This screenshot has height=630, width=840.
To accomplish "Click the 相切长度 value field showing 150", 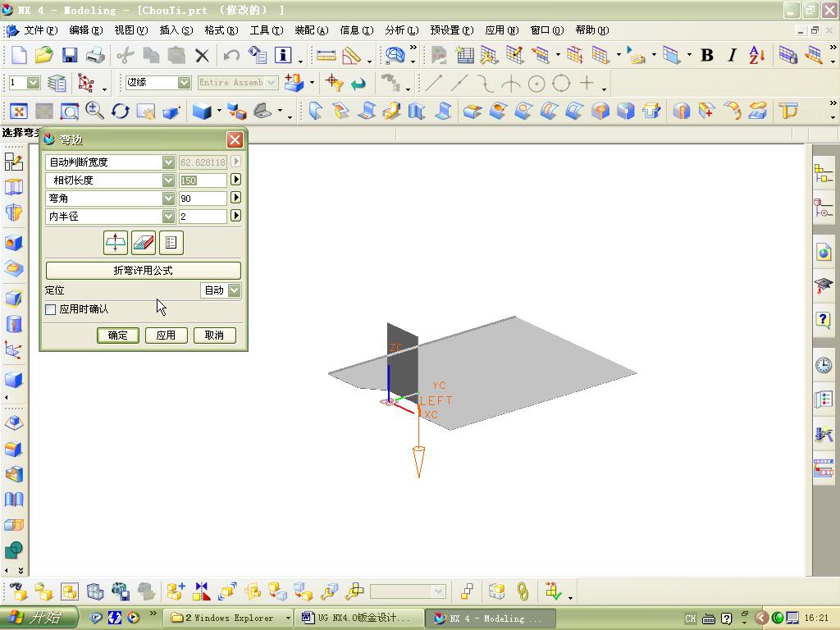I will (203, 180).
